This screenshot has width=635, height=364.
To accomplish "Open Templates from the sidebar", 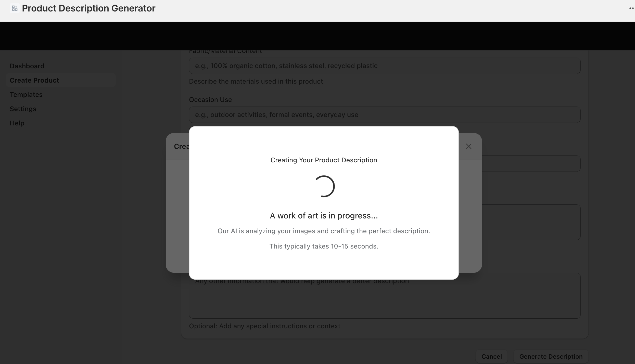I will click(26, 95).
